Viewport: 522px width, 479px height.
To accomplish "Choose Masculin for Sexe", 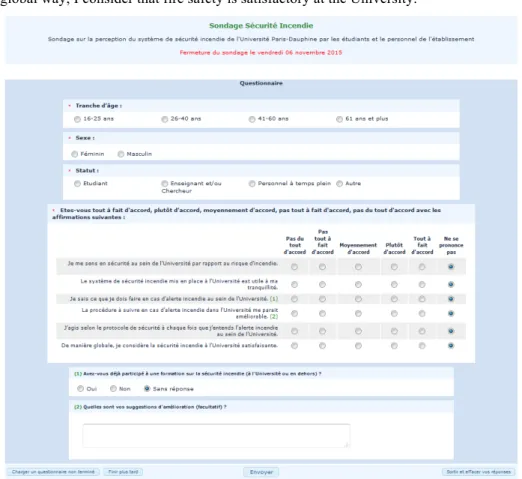I will pos(121,154).
